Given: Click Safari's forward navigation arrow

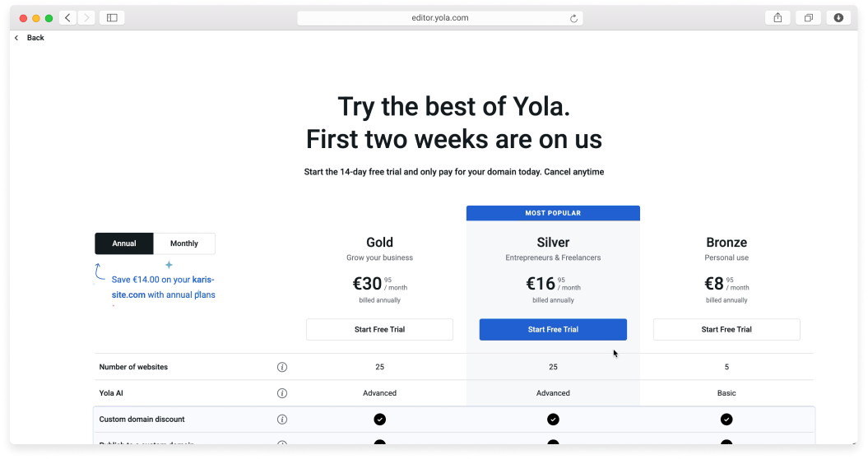Looking at the screenshot, I should pyautogui.click(x=86, y=17).
